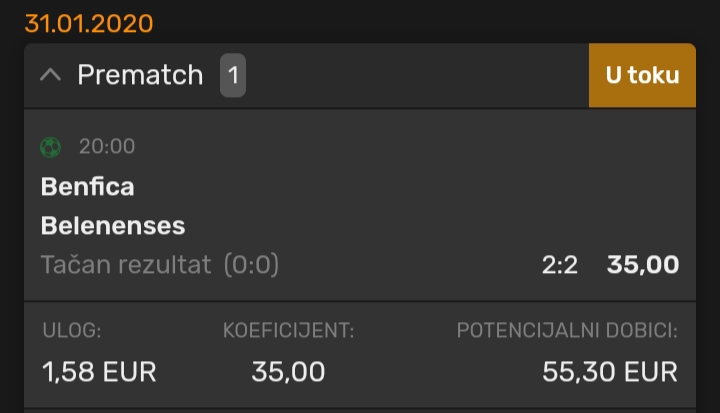Viewport: 720px width, 413px height.
Task: Select the total coefficient 35,00 value
Action: coord(288,372)
